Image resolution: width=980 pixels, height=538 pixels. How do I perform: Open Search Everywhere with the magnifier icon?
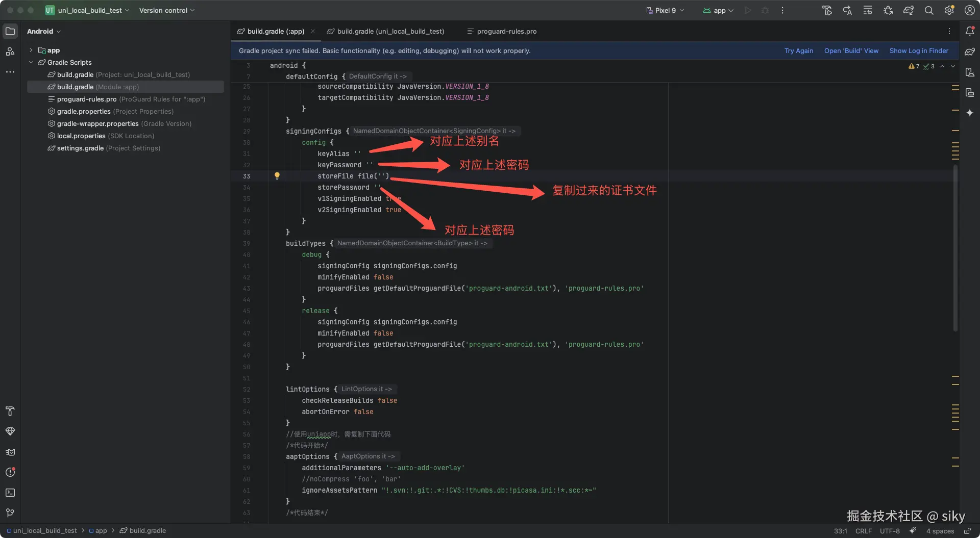(x=929, y=10)
